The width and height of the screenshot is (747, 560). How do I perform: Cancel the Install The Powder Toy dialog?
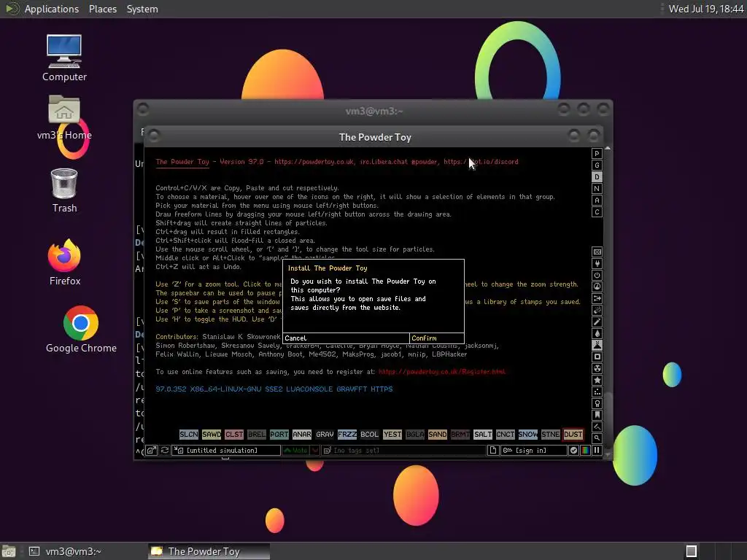pos(346,338)
